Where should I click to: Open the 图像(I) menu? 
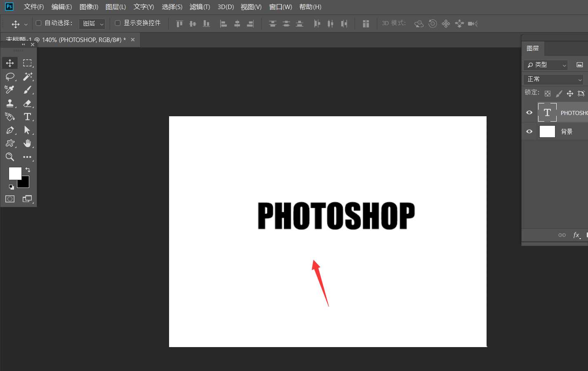(89, 7)
